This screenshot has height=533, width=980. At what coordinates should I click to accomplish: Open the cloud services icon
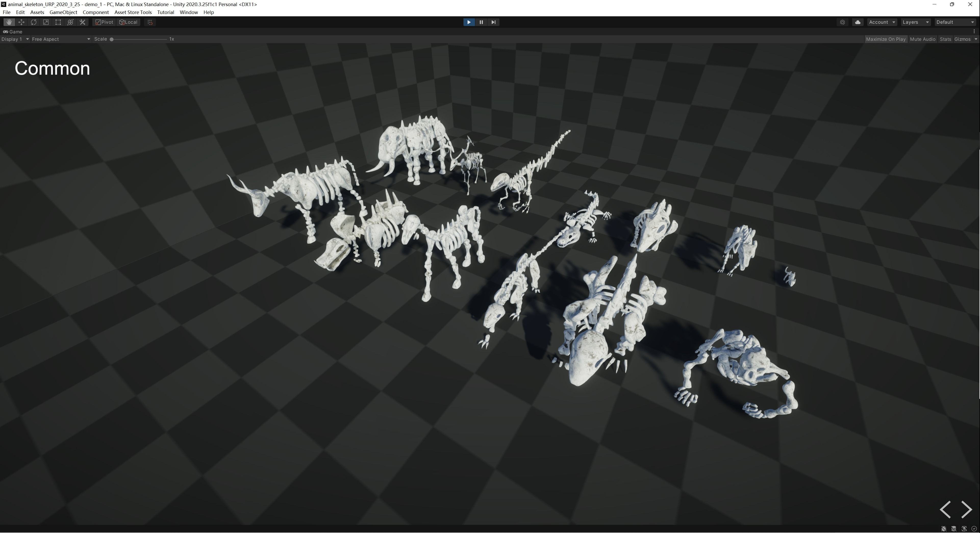[x=858, y=22]
